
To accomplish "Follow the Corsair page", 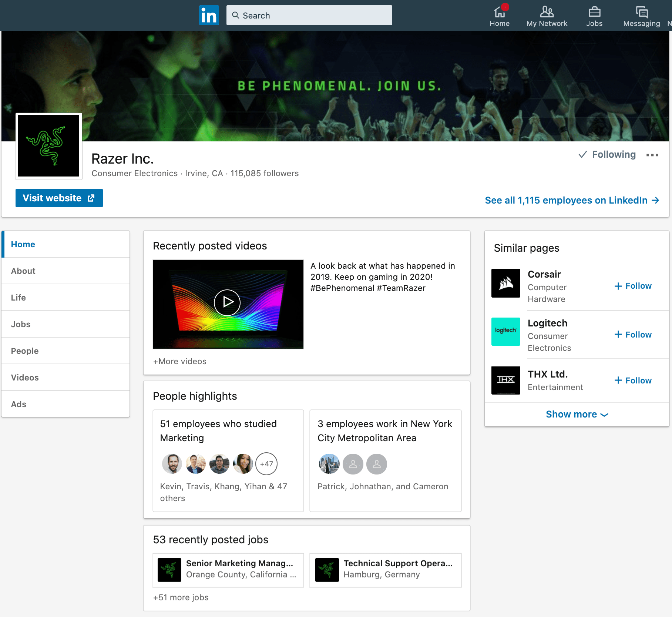I will point(632,286).
